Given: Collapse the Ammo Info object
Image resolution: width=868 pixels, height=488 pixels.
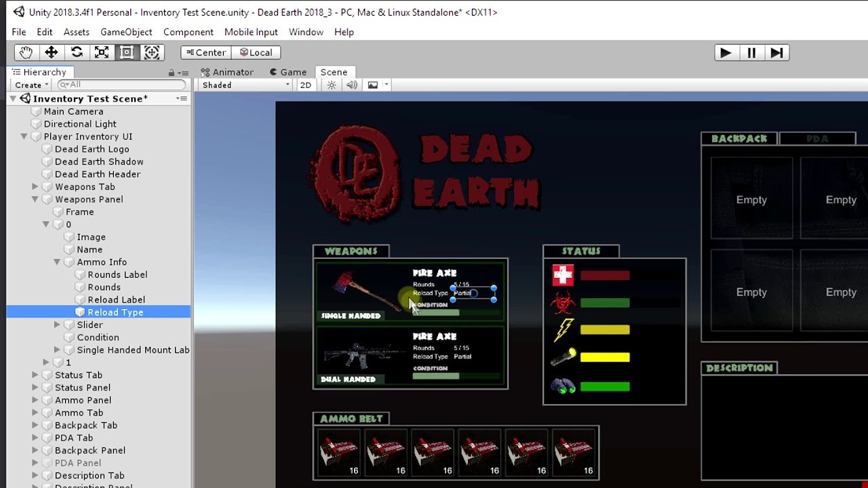Looking at the screenshot, I should click(58, 262).
